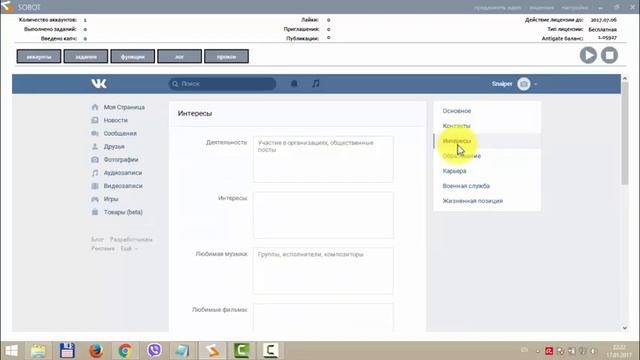The width and height of the screenshot is (640, 360).
Task: Click in the Любимая музыка text area
Action: (323, 271)
